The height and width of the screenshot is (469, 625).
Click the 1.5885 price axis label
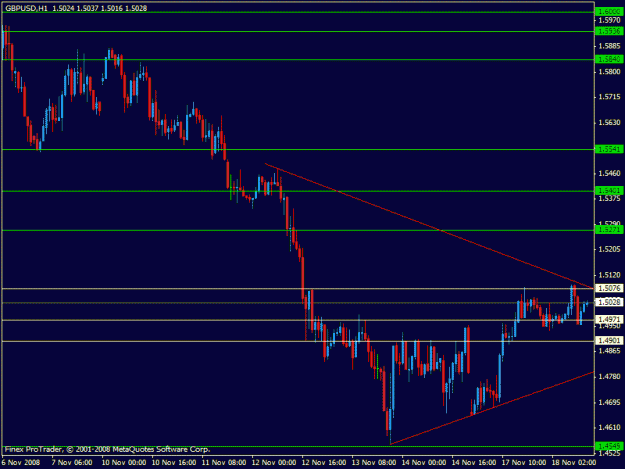point(609,46)
